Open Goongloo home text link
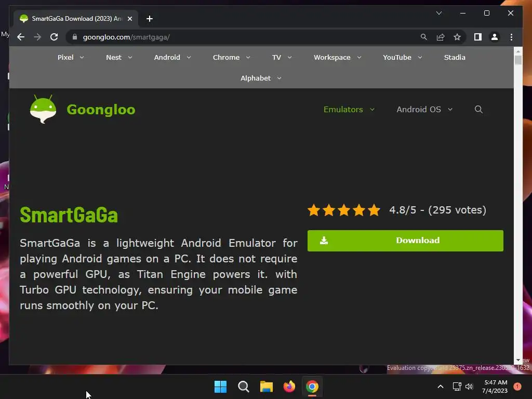 click(x=101, y=110)
